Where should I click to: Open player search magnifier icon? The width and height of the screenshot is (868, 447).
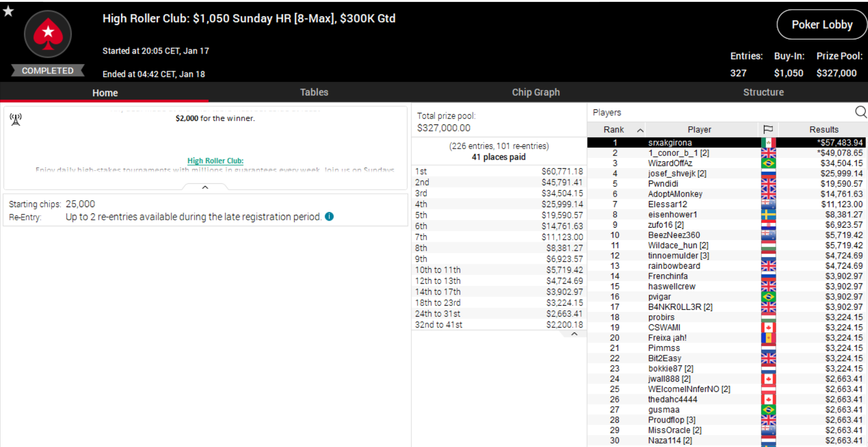[x=860, y=112]
